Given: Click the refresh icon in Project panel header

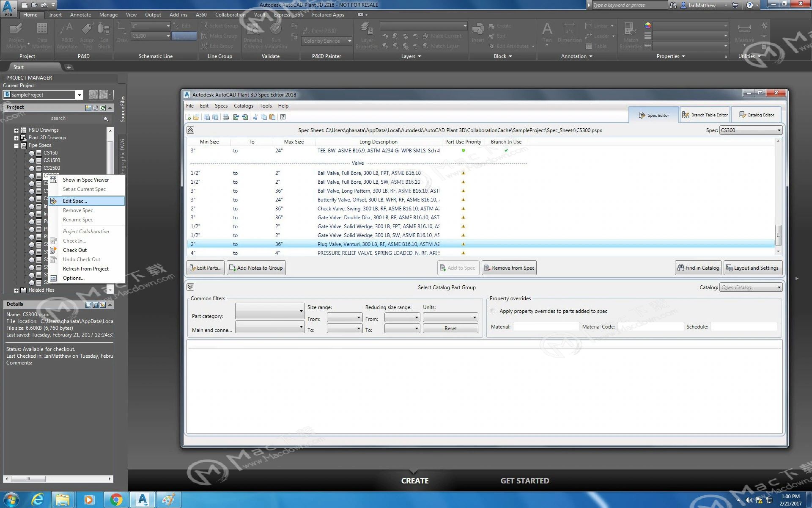Looking at the screenshot, I should pos(103,108).
